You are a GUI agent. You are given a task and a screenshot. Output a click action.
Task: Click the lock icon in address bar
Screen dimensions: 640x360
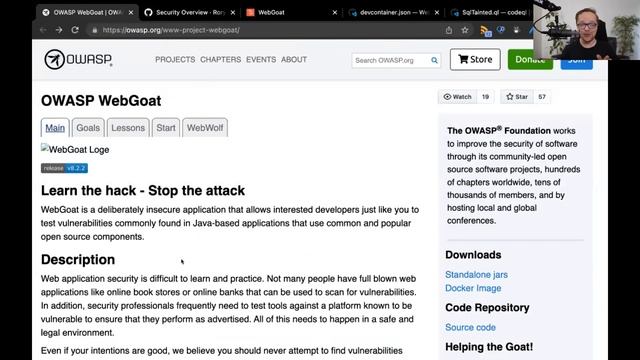[x=95, y=30]
